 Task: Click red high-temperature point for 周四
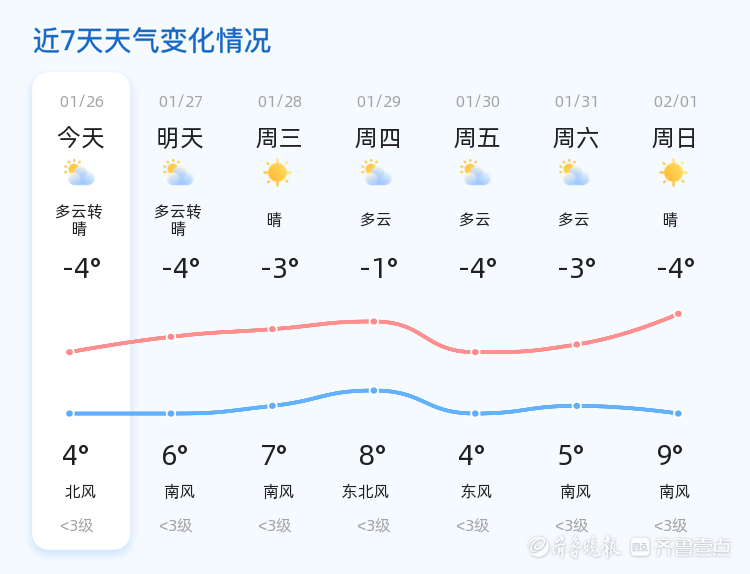pyautogui.click(x=374, y=321)
